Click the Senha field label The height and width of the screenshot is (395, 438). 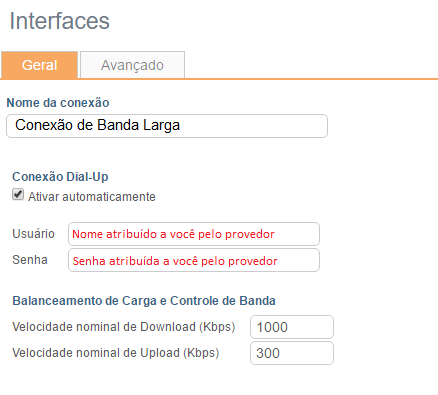coord(30,260)
